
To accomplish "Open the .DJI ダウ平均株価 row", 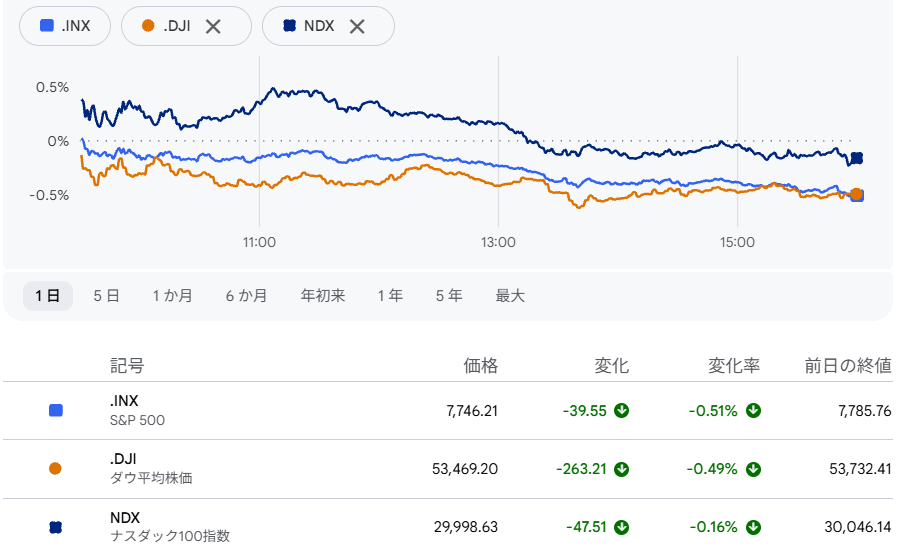I will coord(447,469).
